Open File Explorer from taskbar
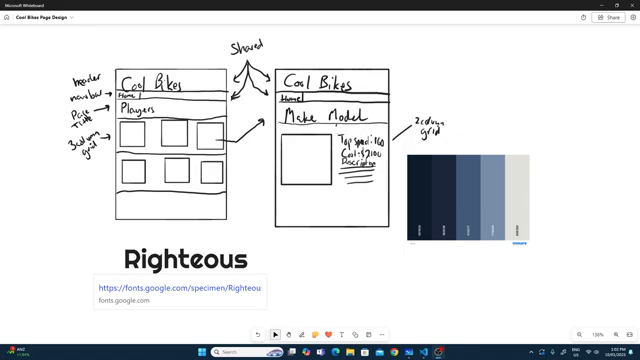This screenshot has width=640, height=360. click(350, 352)
